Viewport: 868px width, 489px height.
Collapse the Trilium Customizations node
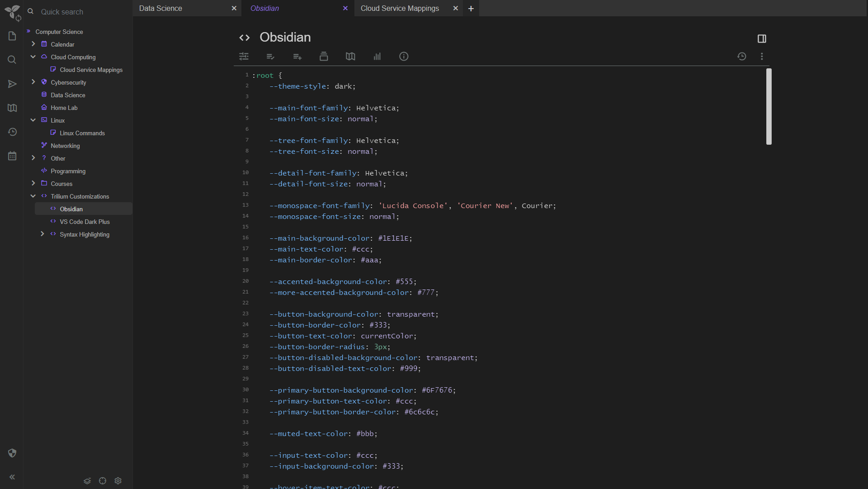pos(33,196)
